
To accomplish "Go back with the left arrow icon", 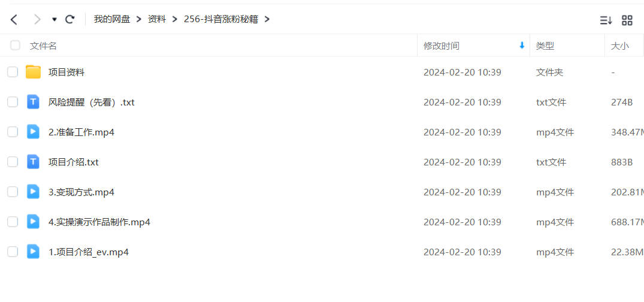I will (14, 19).
